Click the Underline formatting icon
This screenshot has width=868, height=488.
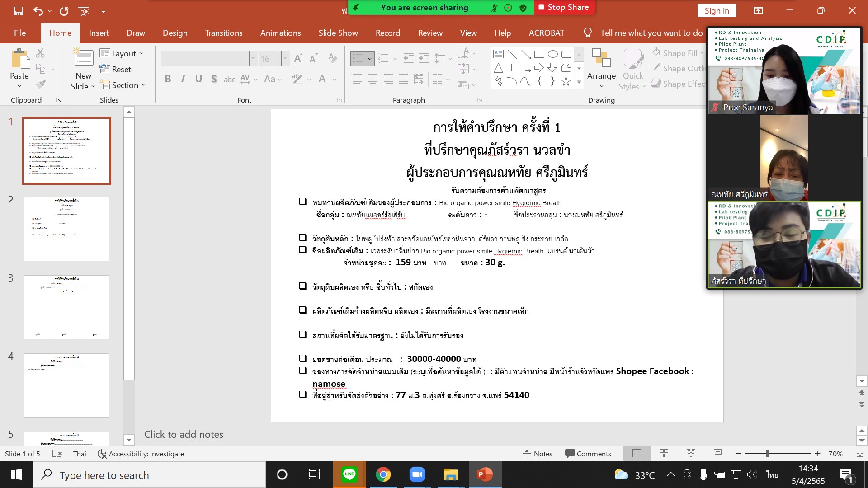(x=198, y=79)
